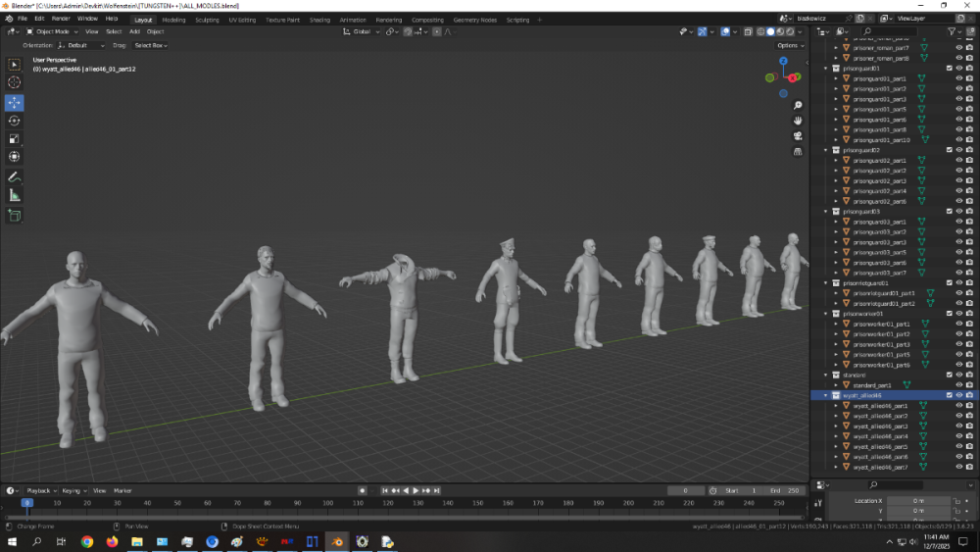Play animation forward
This screenshot has width=980, height=552.
(x=416, y=491)
